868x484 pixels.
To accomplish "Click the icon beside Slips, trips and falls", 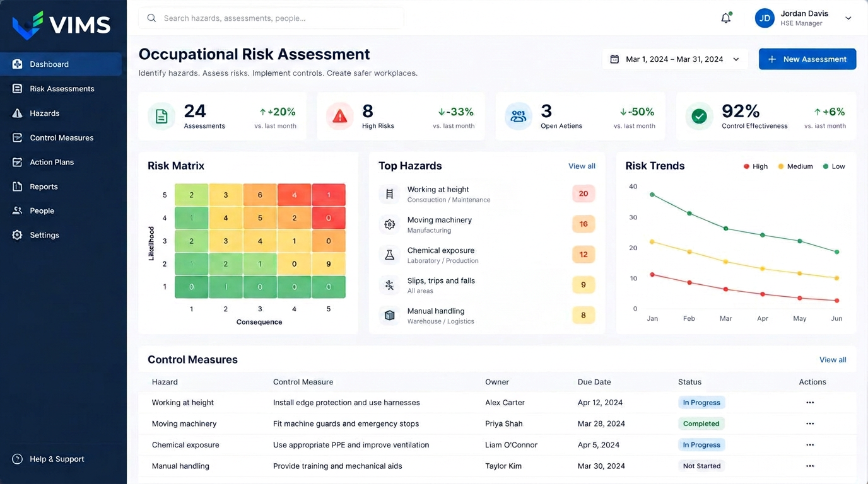I will tap(389, 285).
